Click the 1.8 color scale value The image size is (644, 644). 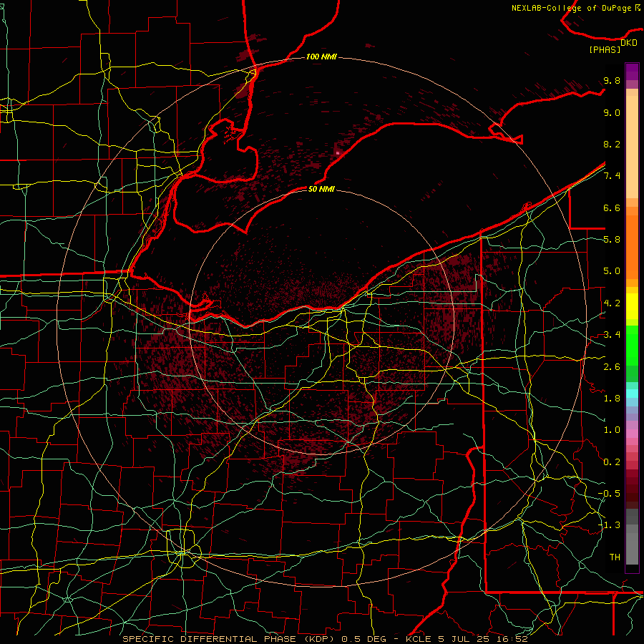coord(612,399)
